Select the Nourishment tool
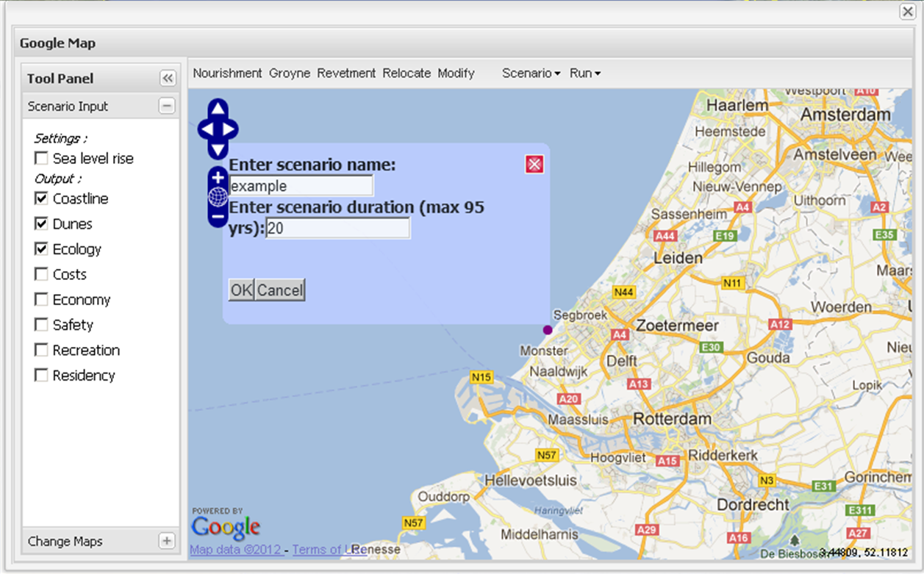924x574 pixels. pos(227,73)
